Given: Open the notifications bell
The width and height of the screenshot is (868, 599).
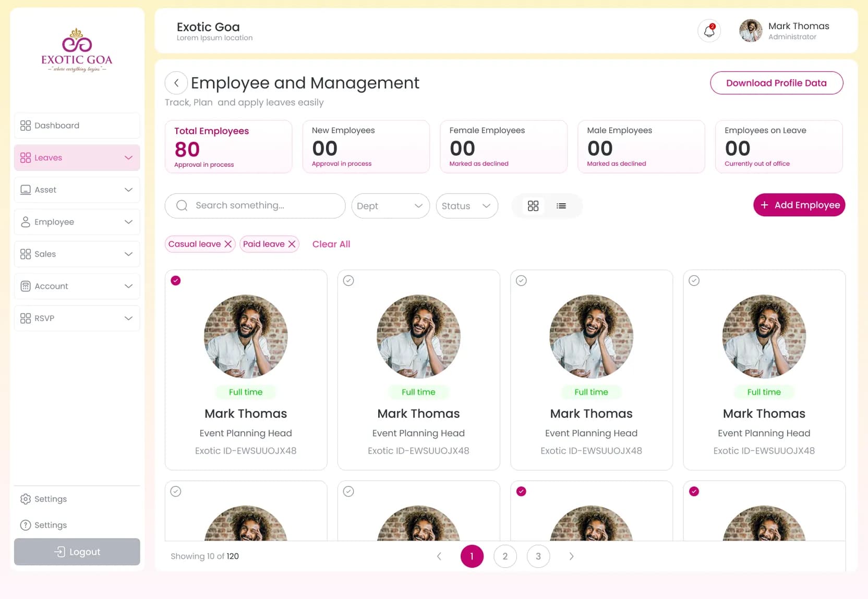Looking at the screenshot, I should click(709, 31).
